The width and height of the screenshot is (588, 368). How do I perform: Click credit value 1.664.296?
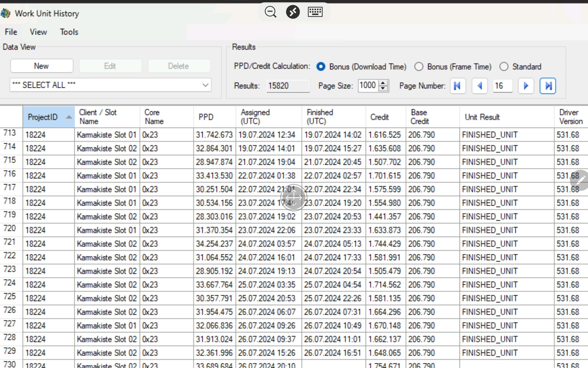(x=384, y=312)
